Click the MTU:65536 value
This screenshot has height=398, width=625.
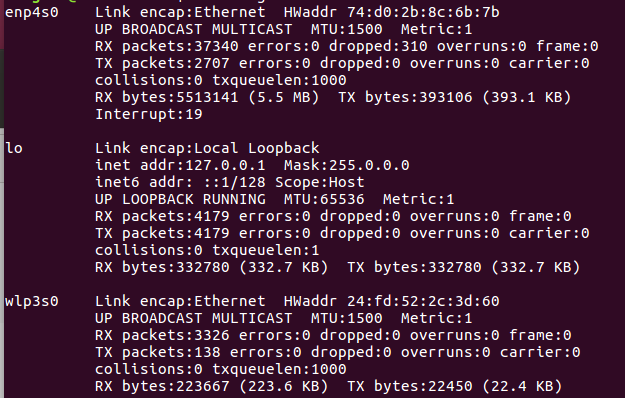tap(324, 199)
